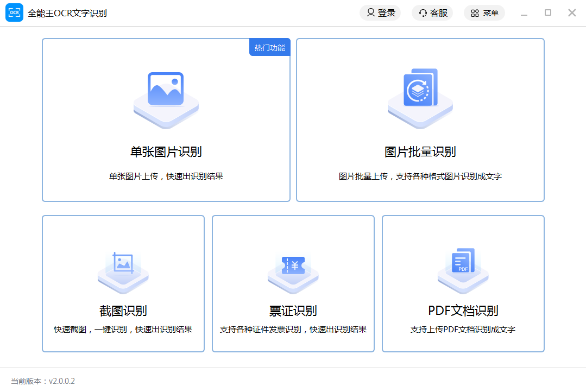The image size is (586, 392).
Task: Select the 图片批量识别 title
Action: 420,152
